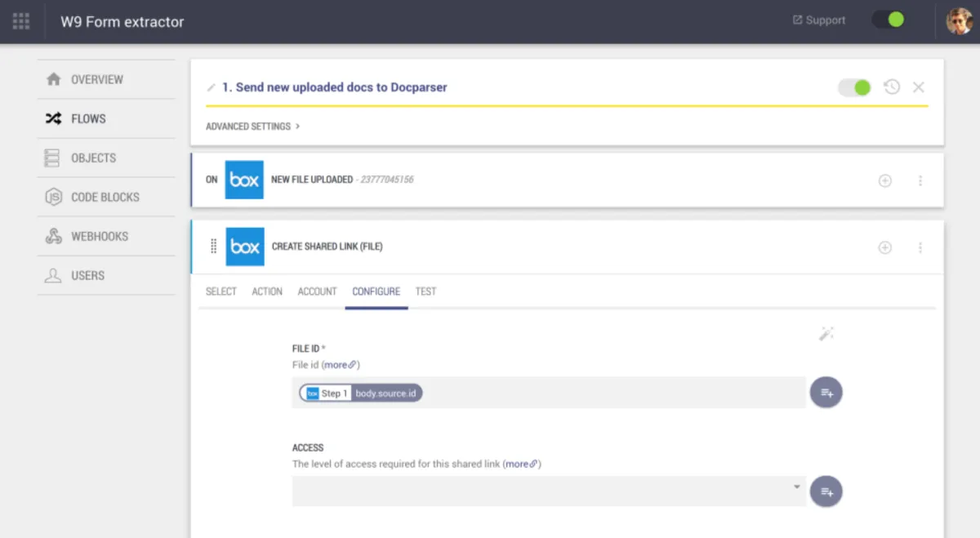Click the add-variable button beside File ID
The width and height of the screenshot is (980, 538).
point(826,393)
